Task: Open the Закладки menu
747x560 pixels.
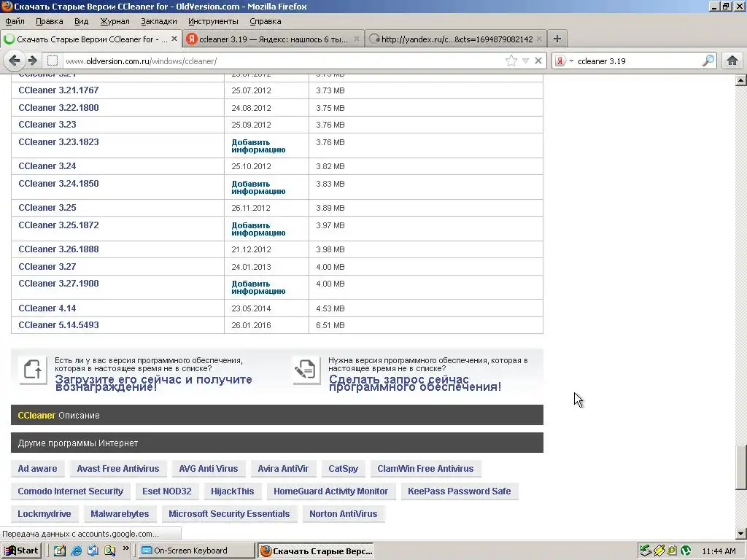Action: pos(159,21)
